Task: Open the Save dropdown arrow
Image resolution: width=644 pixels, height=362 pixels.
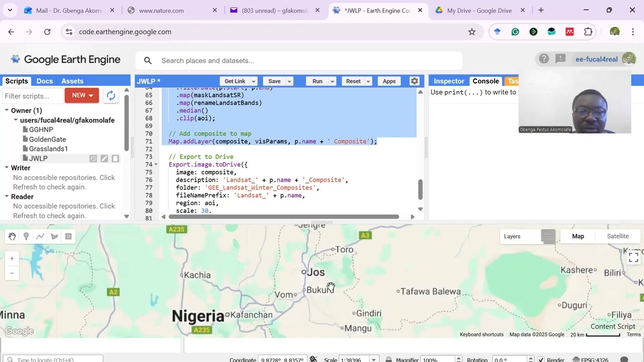Action: 289,81
